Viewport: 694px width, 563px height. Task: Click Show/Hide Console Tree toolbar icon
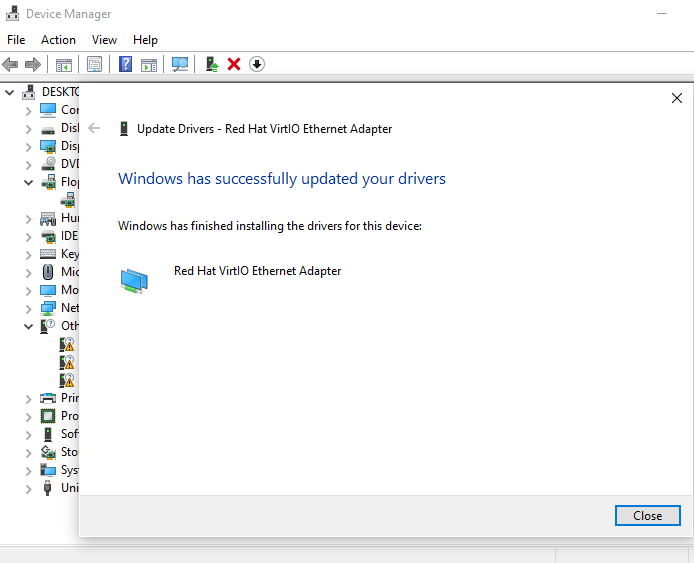tap(64, 64)
